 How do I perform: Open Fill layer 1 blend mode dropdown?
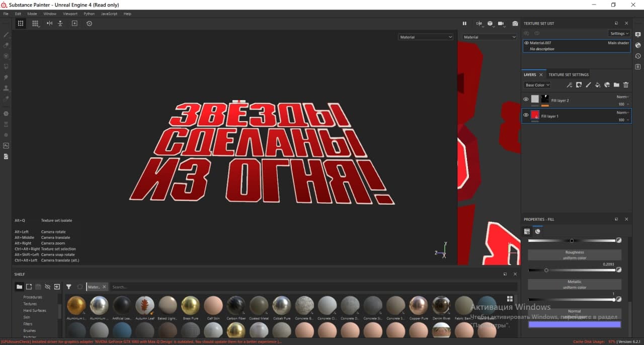pos(622,113)
